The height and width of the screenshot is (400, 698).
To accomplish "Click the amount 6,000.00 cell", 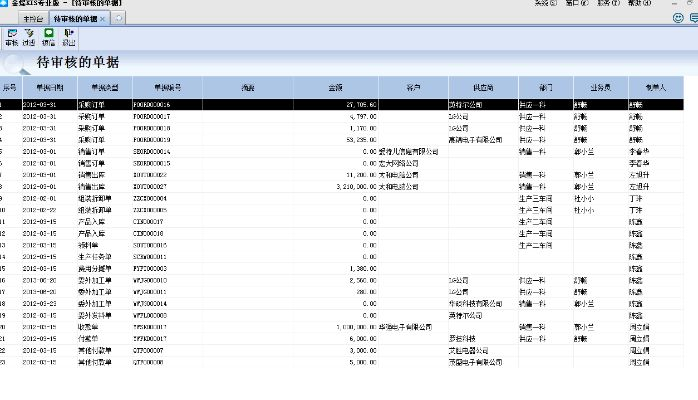I will point(363,339).
